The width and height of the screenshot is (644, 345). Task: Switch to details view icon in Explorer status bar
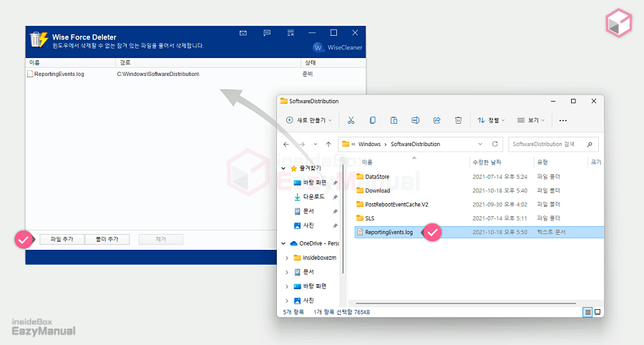[587, 312]
